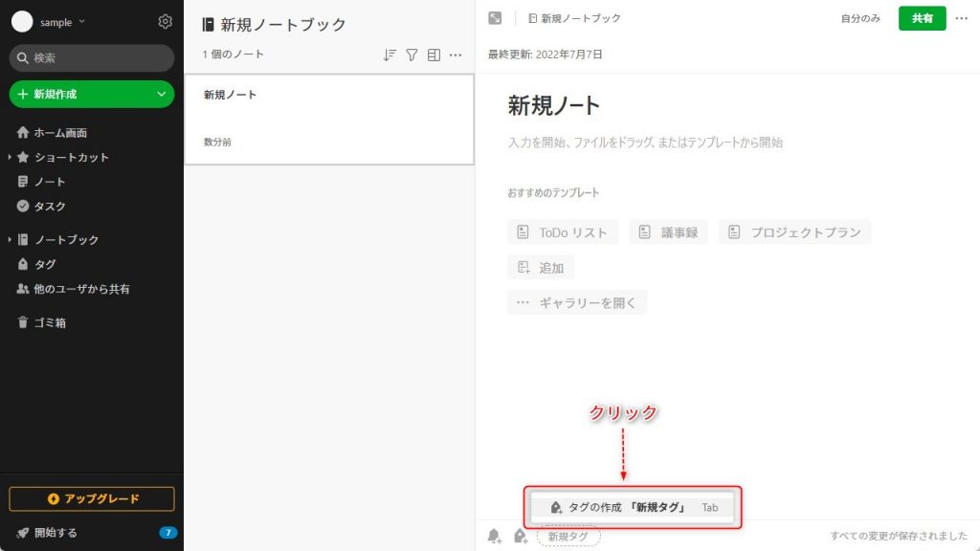Open note list more options menu
Viewport: 980px width, 551px height.
pyautogui.click(x=456, y=55)
